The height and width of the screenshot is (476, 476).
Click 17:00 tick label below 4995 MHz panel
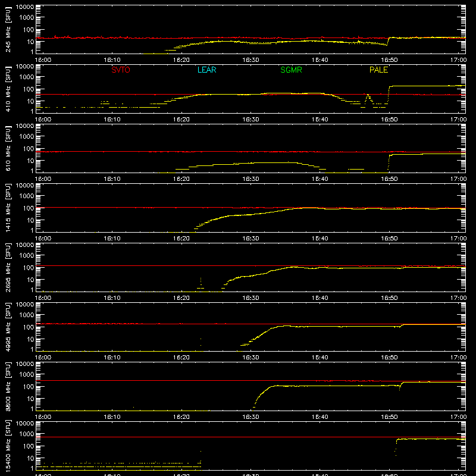click(x=458, y=358)
